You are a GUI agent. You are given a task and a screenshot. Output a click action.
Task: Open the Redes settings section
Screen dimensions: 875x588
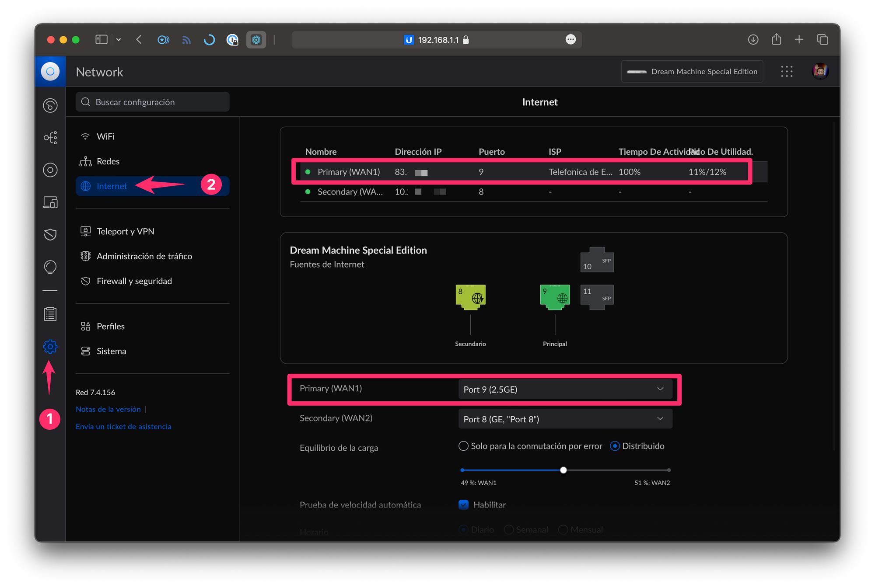tap(152, 161)
